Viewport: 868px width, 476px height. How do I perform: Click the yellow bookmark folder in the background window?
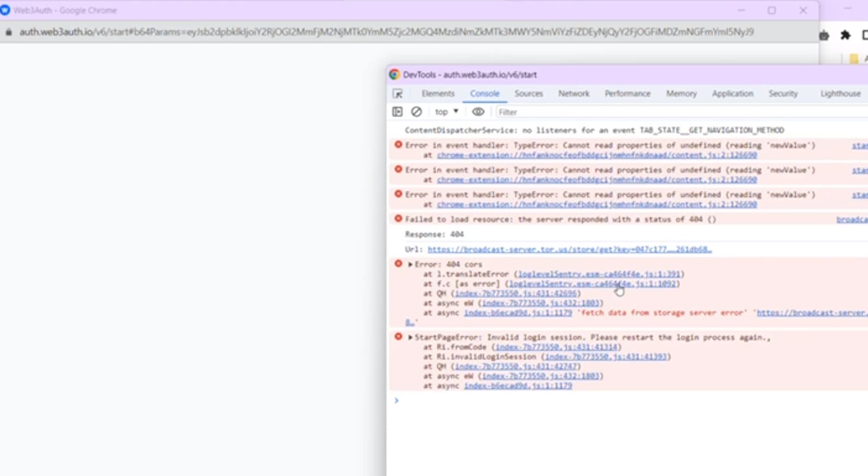point(854,59)
